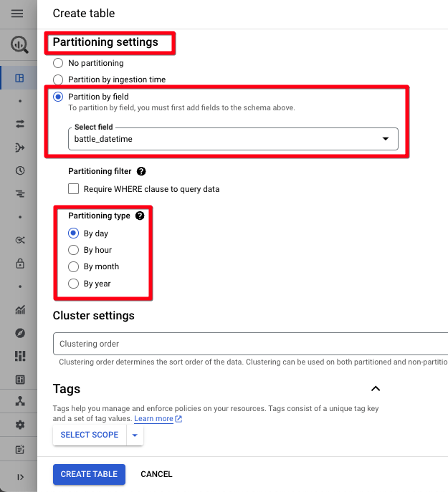Open Settings gear icon in sidebar
The width and height of the screenshot is (448, 492).
click(20, 425)
